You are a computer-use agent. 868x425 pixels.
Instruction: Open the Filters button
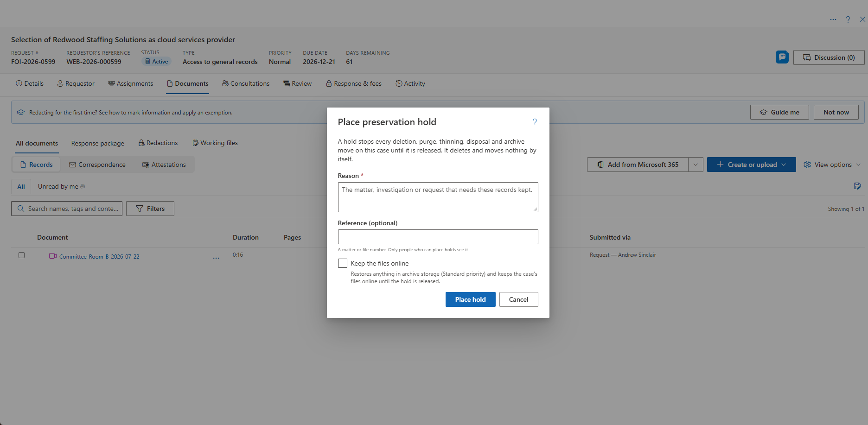click(150, 209)
